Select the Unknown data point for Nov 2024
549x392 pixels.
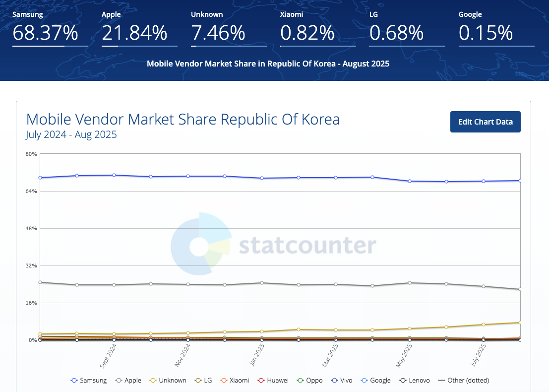point(188,333)
